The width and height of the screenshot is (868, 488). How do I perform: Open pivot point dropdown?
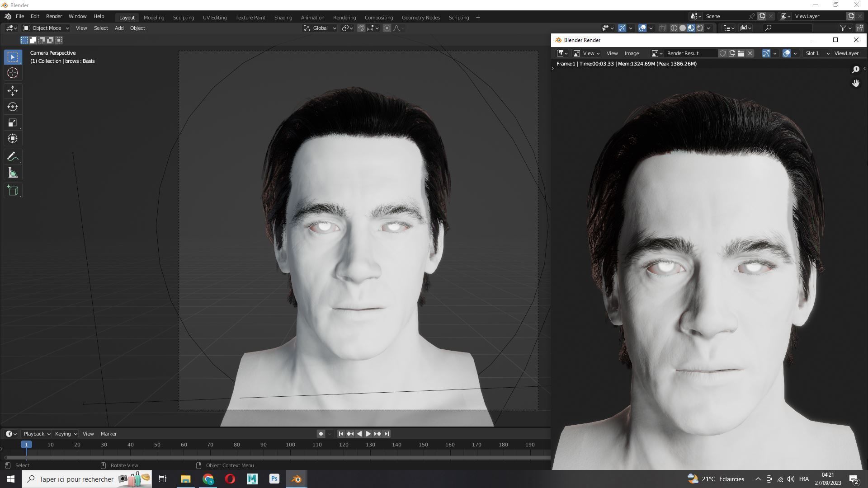pos(347,28)
